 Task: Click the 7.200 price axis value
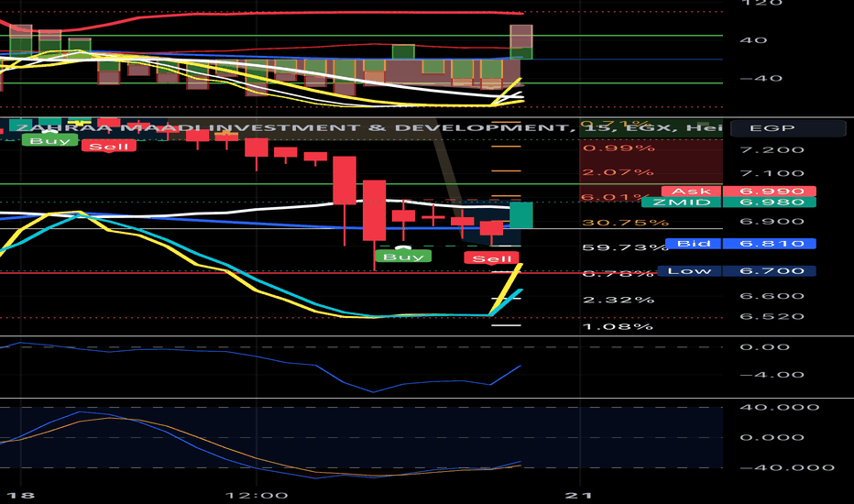(x=772, y=150)
